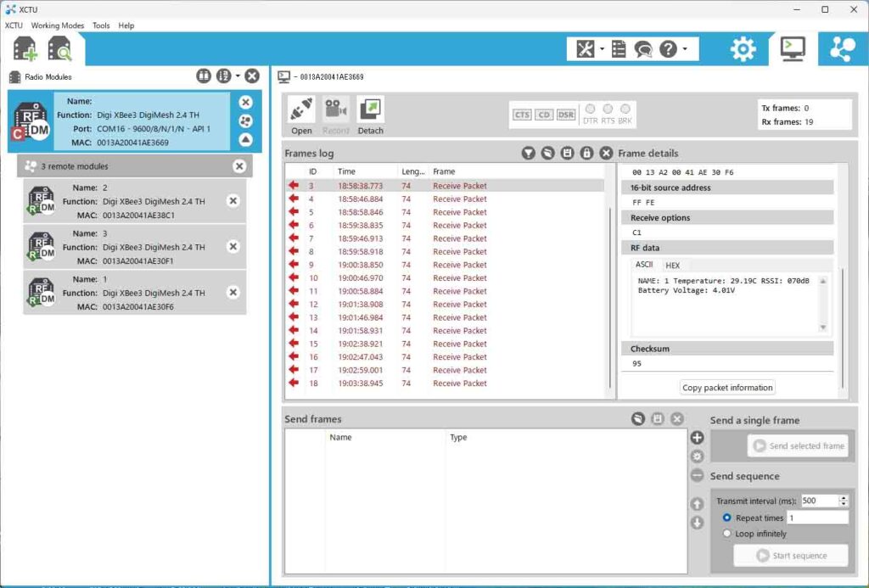
Task: Open the XCTU menu
Action: [x=14, y=25]
